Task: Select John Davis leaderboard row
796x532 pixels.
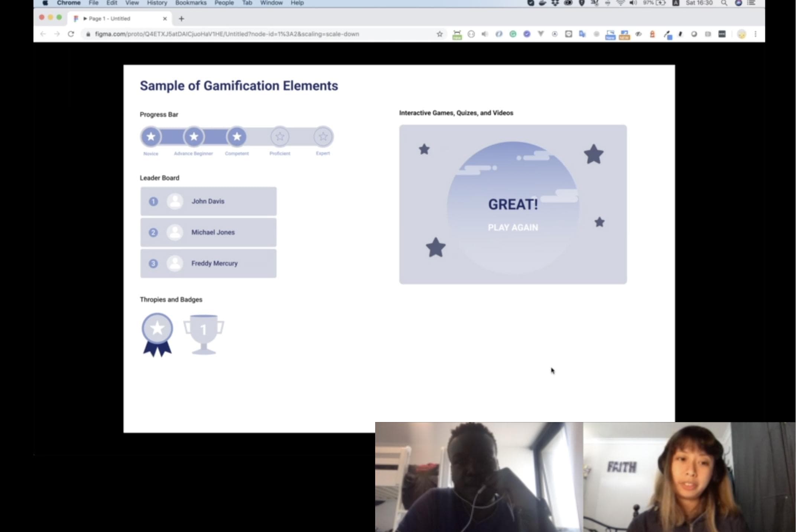Action: point(208,201)
